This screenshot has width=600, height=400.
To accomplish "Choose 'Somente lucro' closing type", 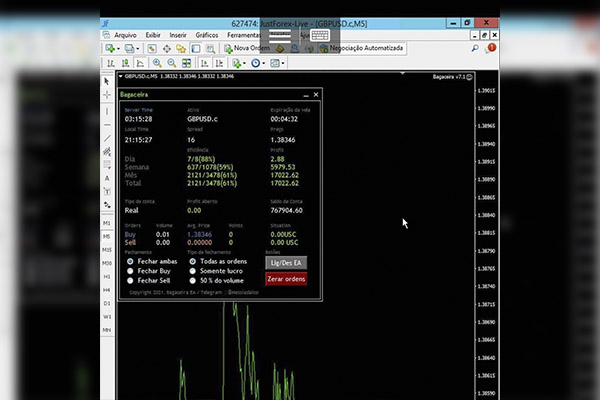I will click(192, 271).
